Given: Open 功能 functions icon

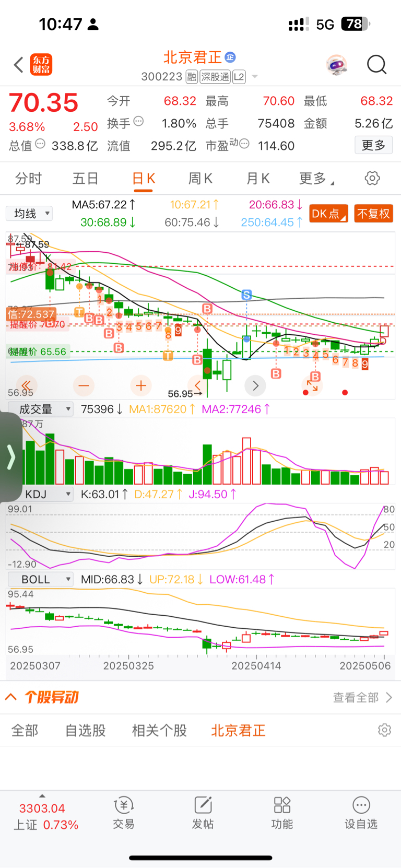Looking at the screenshot, I should click(282, 813).
